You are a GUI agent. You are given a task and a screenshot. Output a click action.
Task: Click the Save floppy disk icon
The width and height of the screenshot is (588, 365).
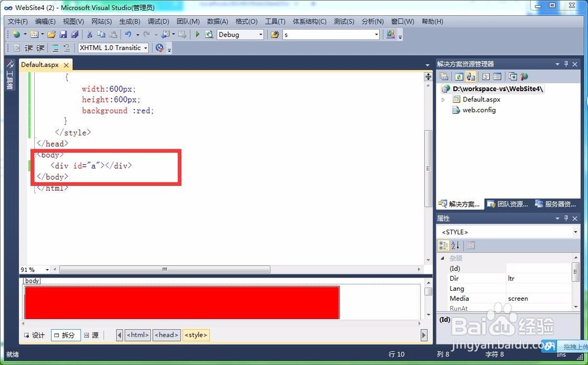[63, 35]
